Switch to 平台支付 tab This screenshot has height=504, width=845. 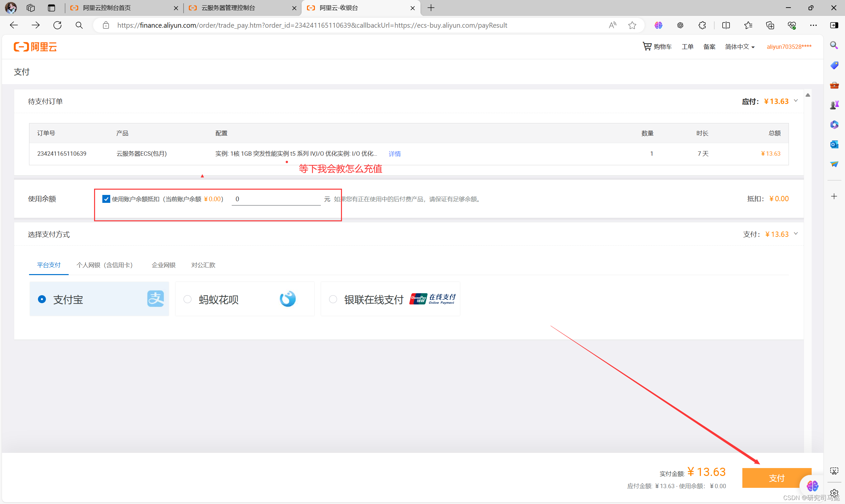point(49,265)
